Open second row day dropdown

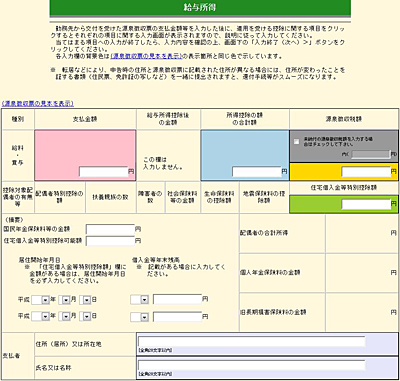(85, 316)
